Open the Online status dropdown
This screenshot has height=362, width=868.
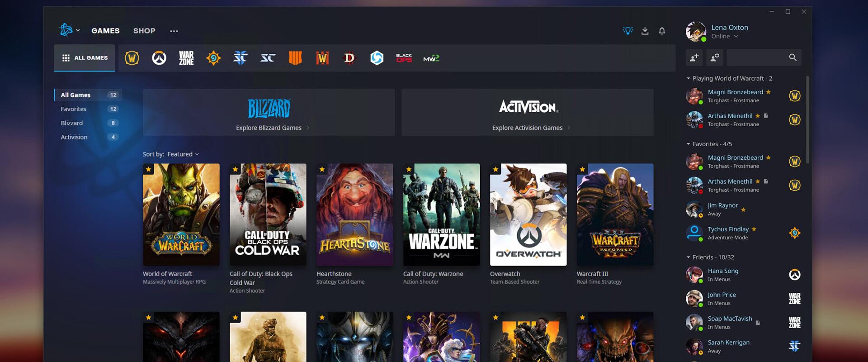[x=725, y=36]
